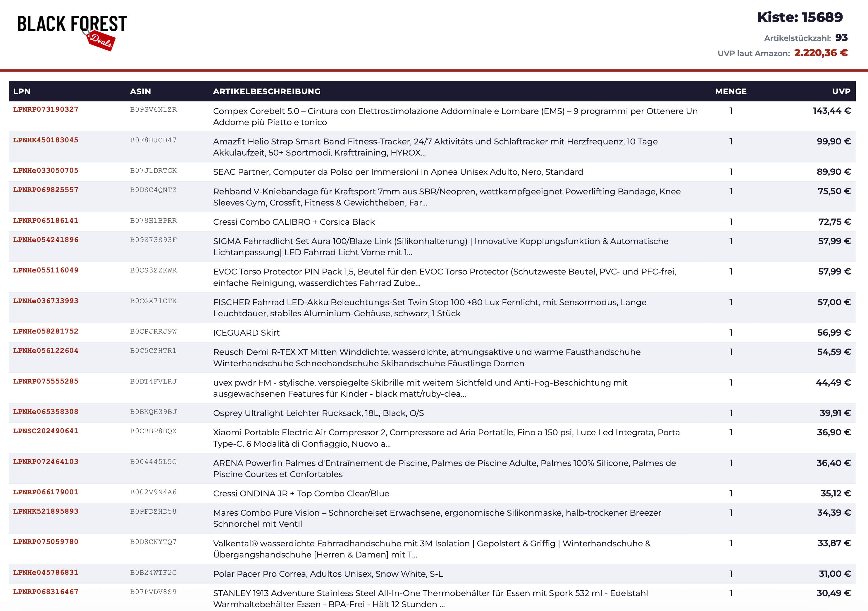Click the price 56,99 €
The height and width of the screenshot is (611, 868).
click(x=834, y=332)
